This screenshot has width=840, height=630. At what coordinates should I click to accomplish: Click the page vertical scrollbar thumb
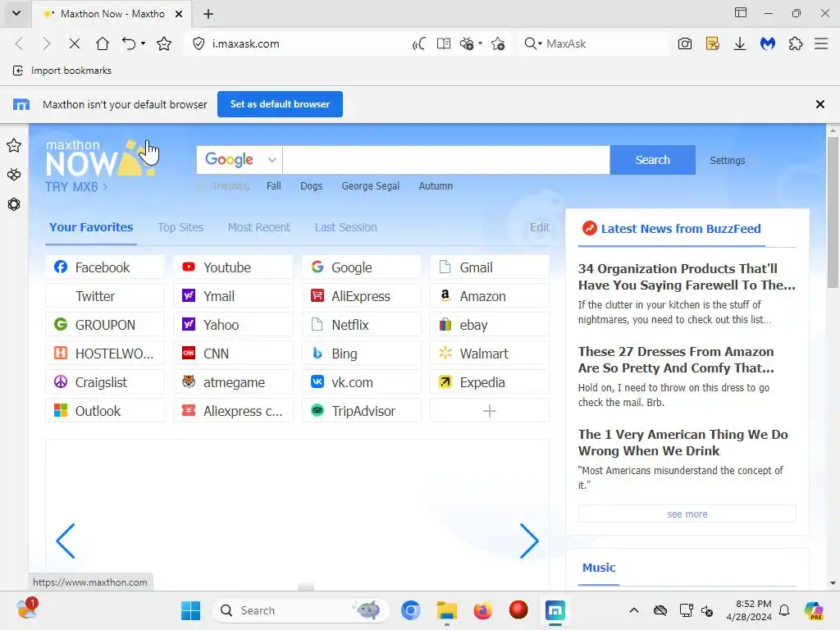click(x=833, y=212)
